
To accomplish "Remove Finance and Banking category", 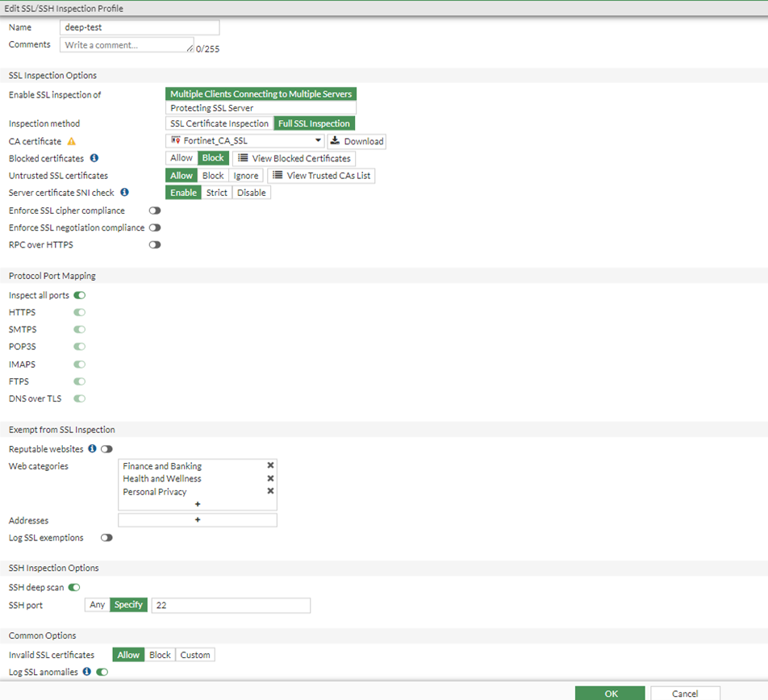I will 270,465.
